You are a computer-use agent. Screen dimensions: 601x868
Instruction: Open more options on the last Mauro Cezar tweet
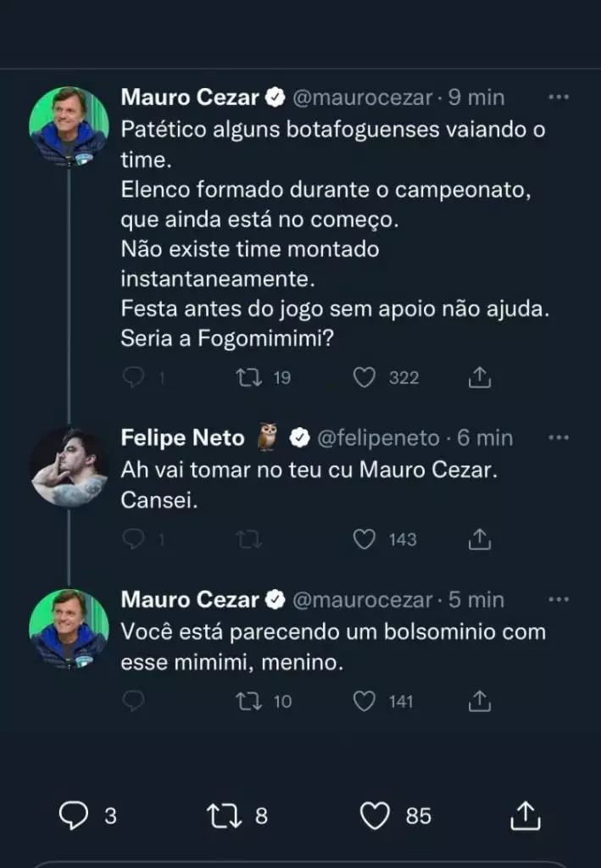(558, 600)
